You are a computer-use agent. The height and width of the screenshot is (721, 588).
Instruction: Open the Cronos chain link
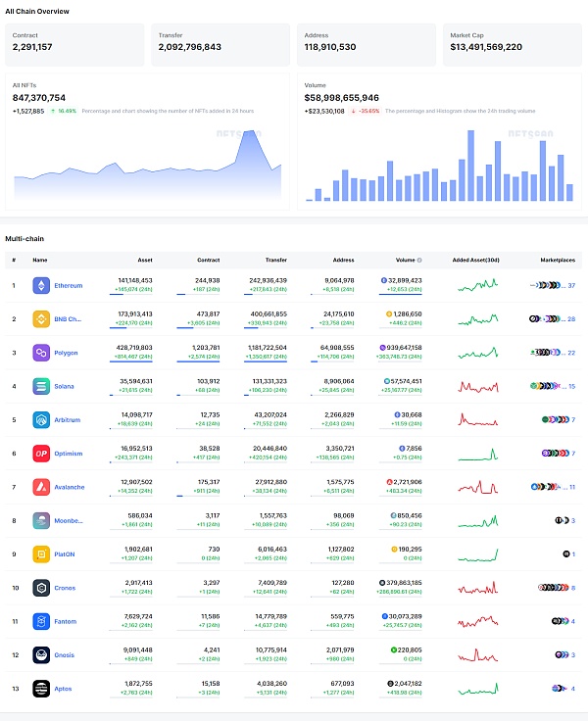[65, 588]
